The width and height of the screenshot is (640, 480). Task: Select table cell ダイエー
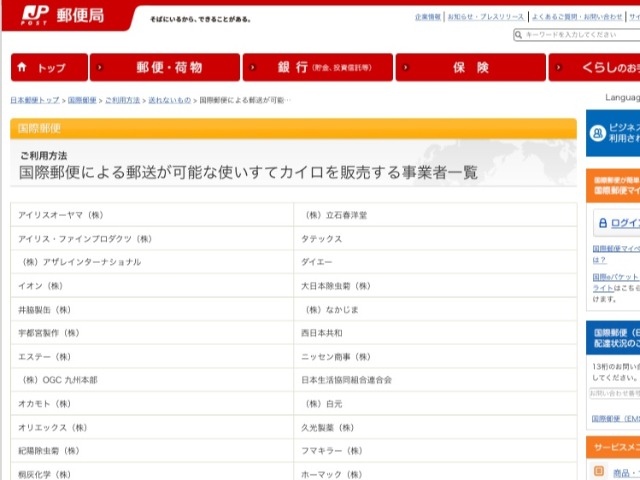coord(435,262)
